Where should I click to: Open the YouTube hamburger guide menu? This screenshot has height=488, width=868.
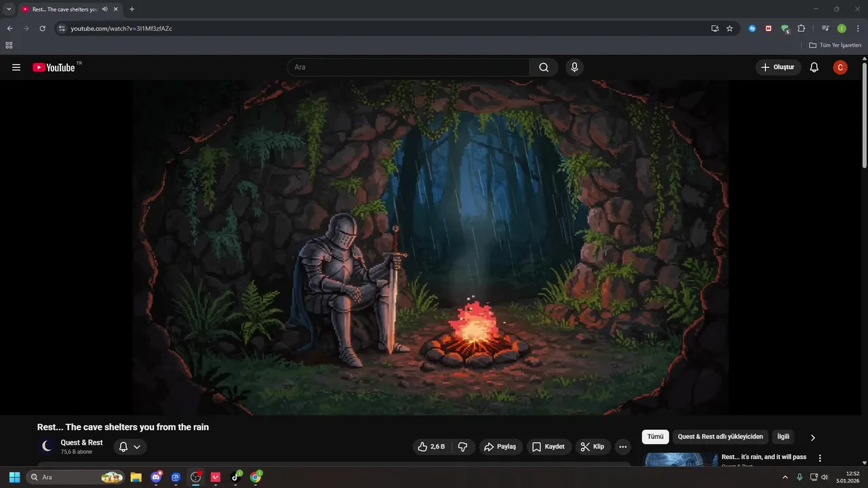tap(16, 67)
